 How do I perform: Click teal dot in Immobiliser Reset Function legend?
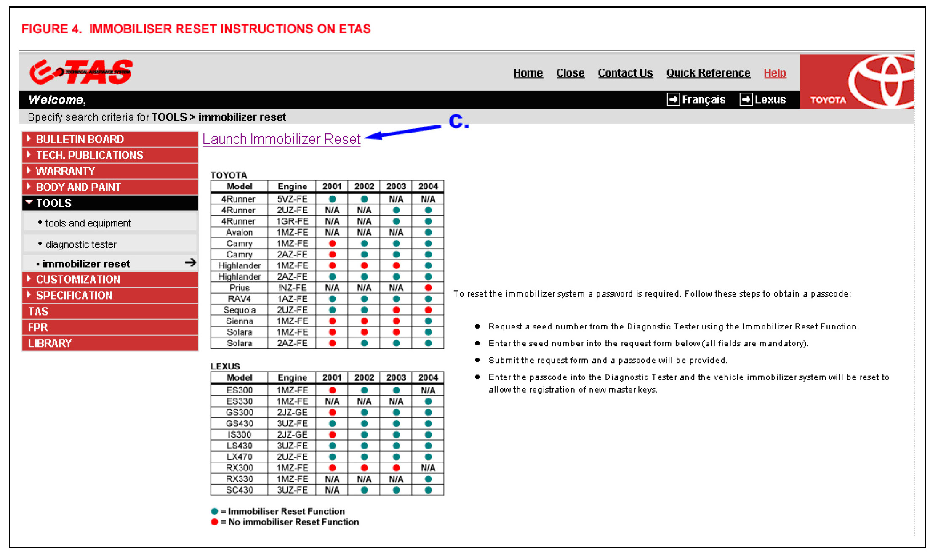[214, 511]
